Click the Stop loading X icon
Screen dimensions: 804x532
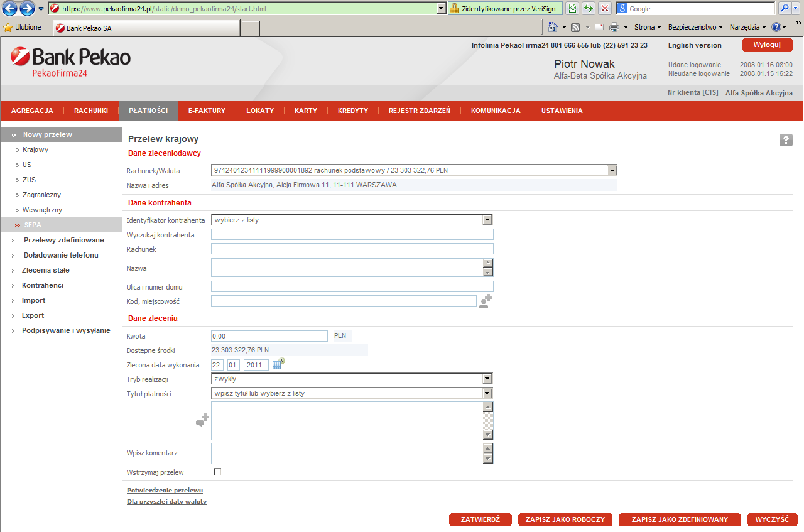(x=605, y=8)
